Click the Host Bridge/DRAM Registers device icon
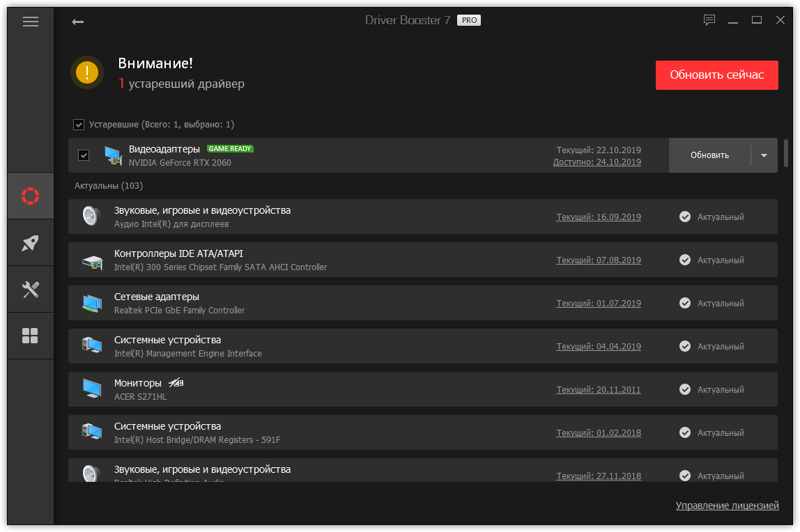This screenshot has width=800, height=532. click(x=93, y=432)
